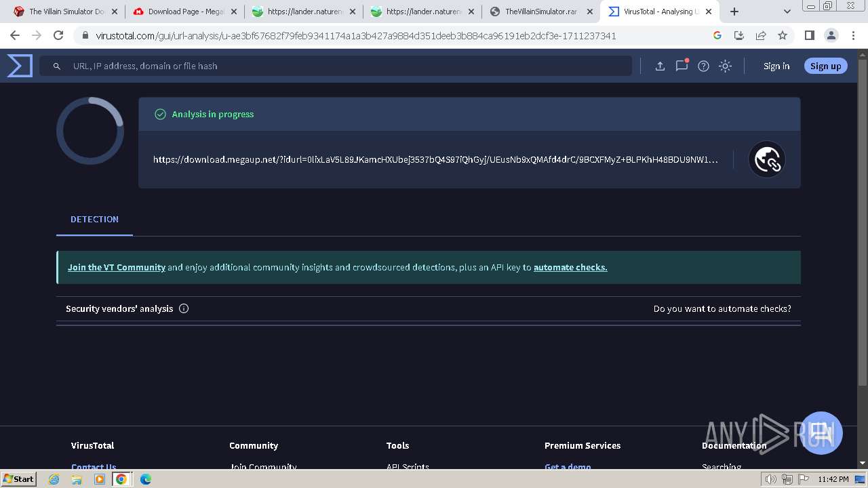Open the Chrome profile avatar
This screenshot has height=488, width=868.
tap(831, 35)
